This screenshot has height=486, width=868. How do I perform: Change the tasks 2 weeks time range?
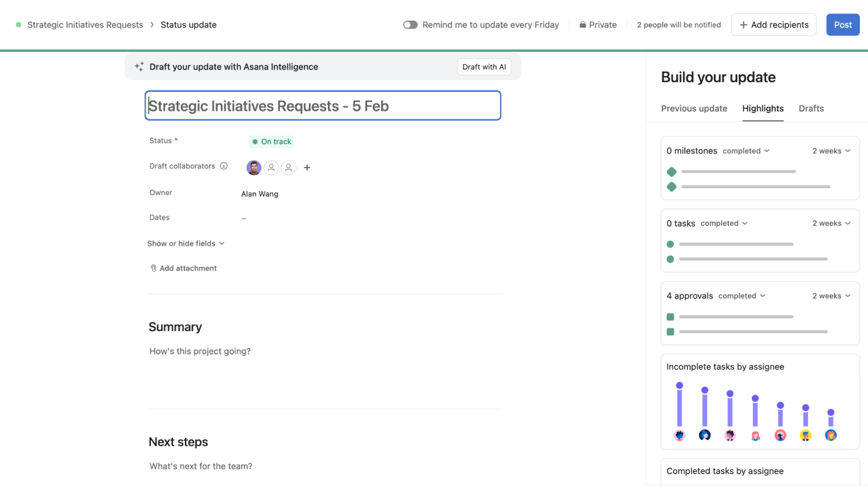[831, 224]
